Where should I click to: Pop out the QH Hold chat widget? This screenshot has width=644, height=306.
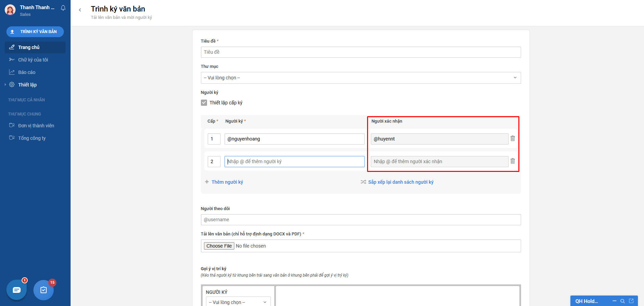pyautogui.click(x=631, y=301)
